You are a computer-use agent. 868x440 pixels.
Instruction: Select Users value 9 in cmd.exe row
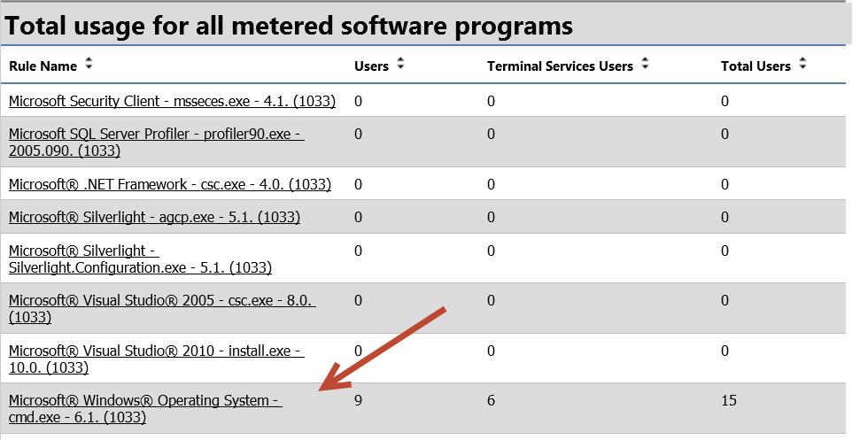point(358,400)
